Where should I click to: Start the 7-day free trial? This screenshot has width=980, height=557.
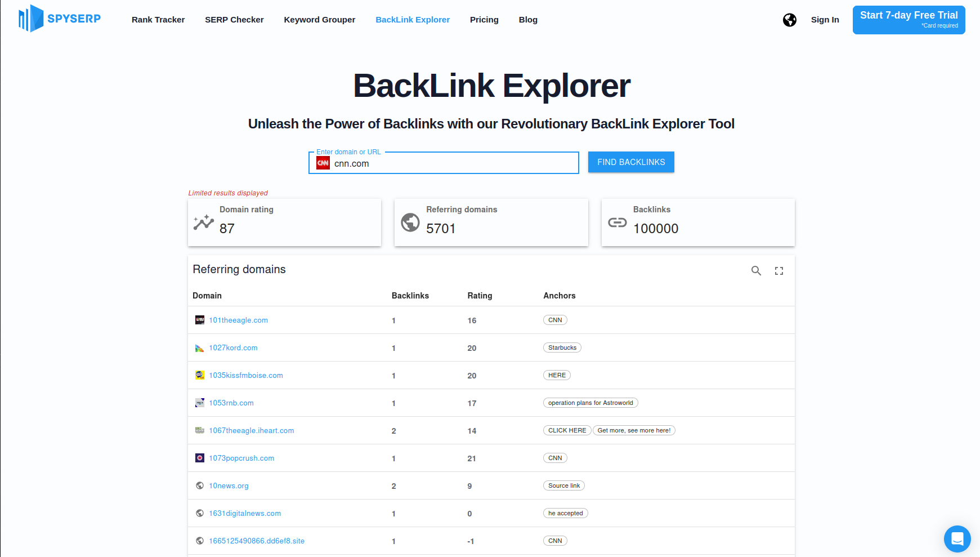[x=908, y=20]
